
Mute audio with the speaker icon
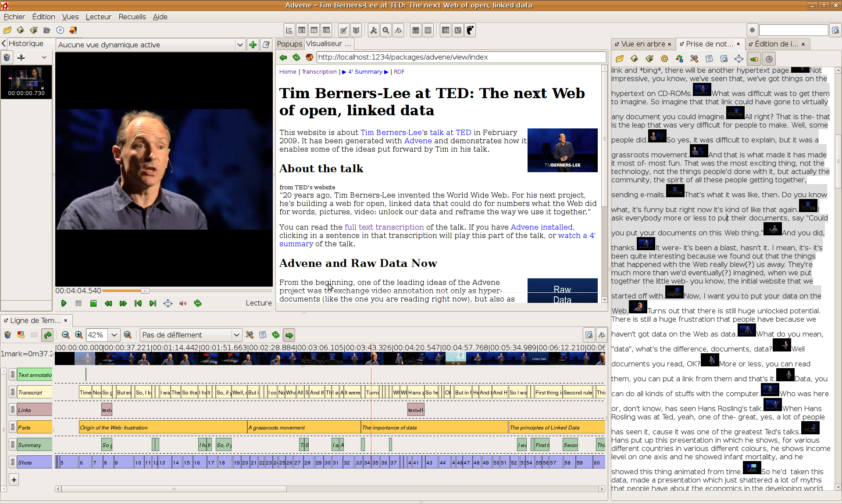click(x=183, y=303)
